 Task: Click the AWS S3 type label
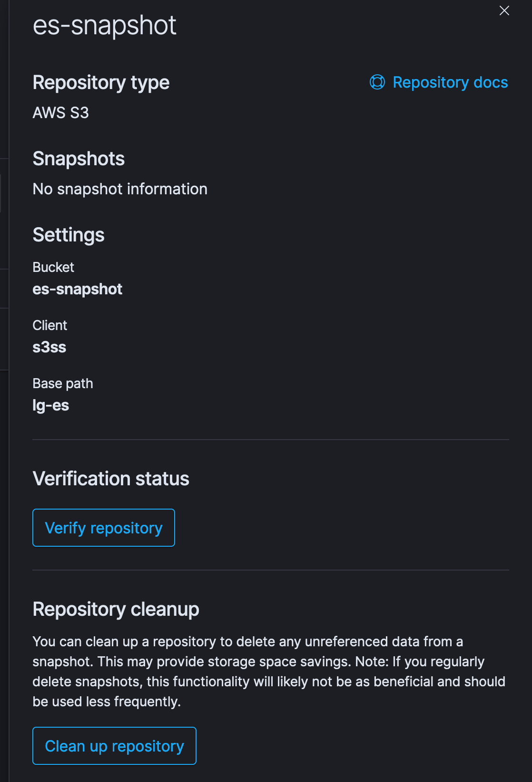(x=61, y=112)
